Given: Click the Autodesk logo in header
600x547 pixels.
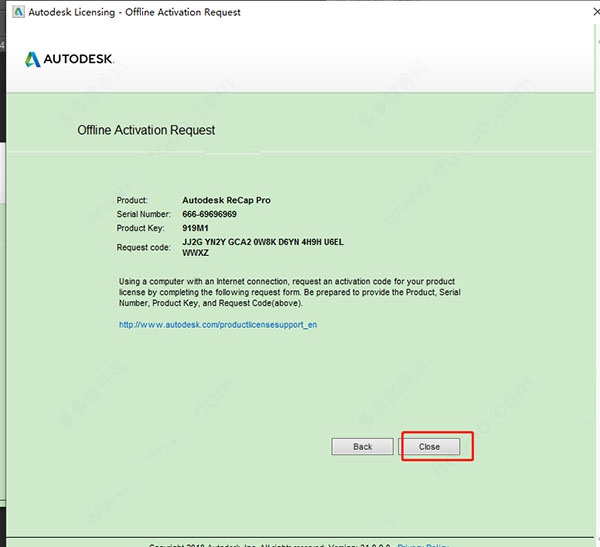Looking at the screenshot, I should pyautogui.click(x=69, y=59).
